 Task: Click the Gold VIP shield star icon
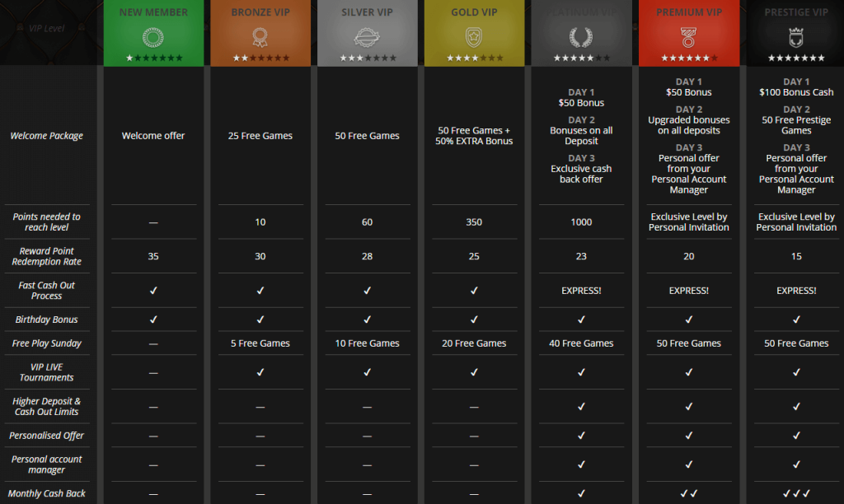tap(474, 38)
